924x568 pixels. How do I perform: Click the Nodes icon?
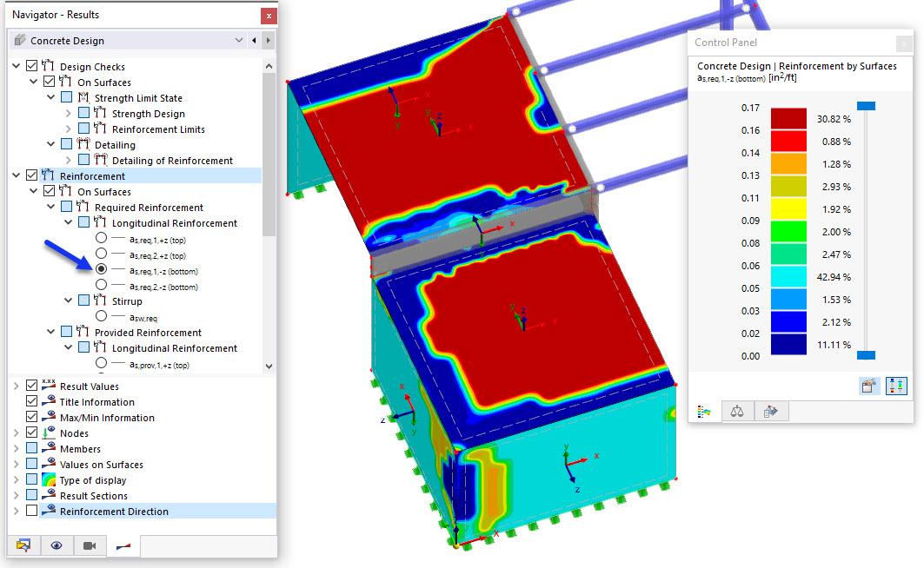[49, 432]
